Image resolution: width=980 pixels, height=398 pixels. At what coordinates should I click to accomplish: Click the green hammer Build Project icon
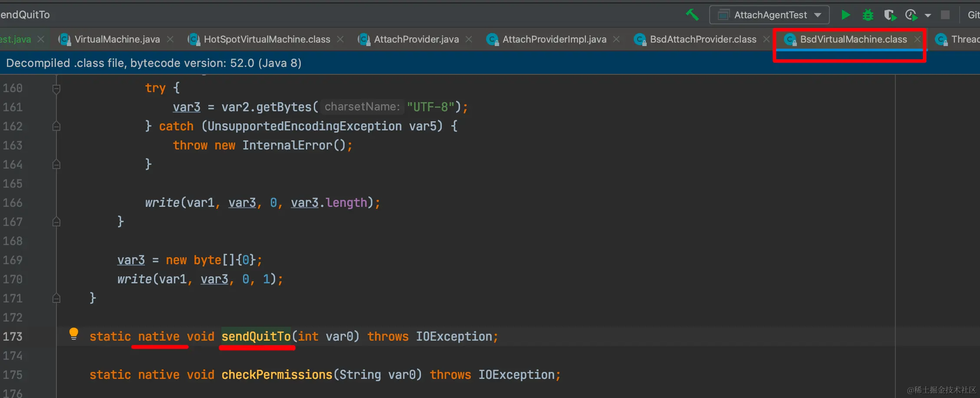692,15
